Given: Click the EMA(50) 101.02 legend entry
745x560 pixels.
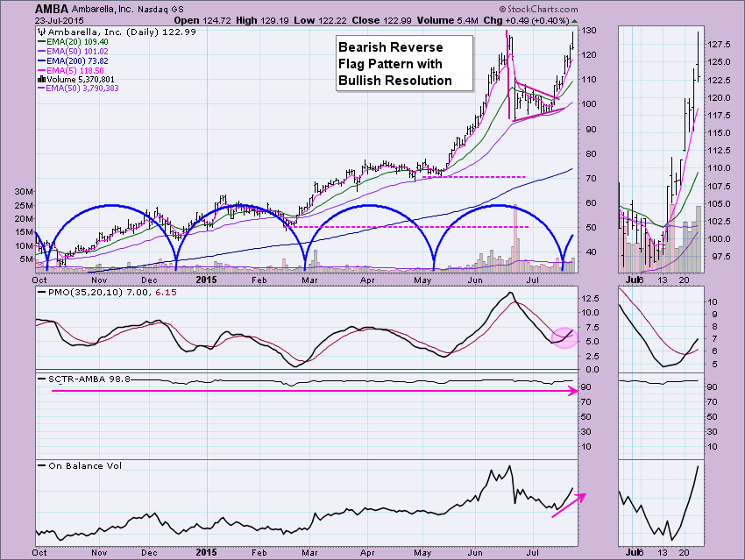Looking at the screenshot, I should [x=73, y=52].
